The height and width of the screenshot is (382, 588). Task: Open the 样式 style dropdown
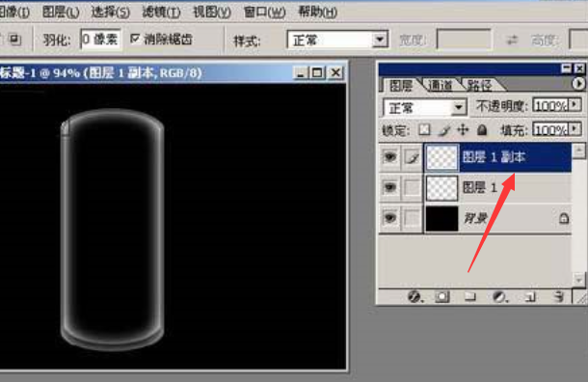[337, 40]
